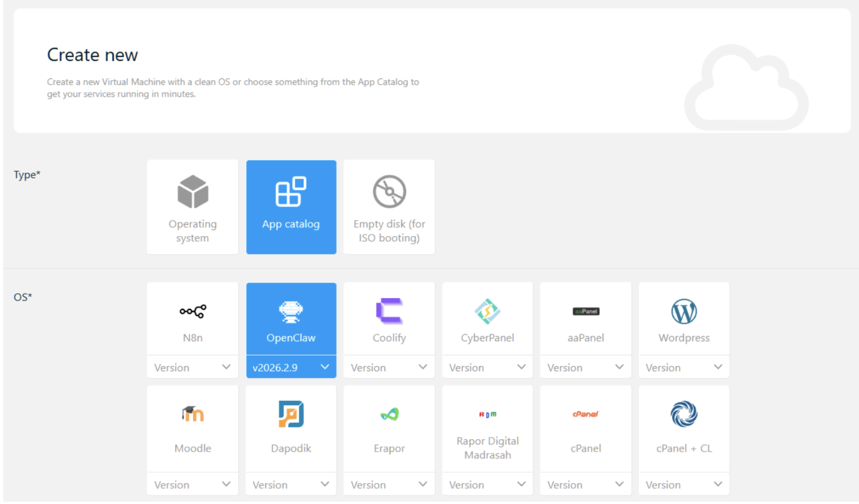This screenshot has height=504, width=859.
Task: Pick the Rapor Digital Madrasah icon
Action: pos(487,414)
